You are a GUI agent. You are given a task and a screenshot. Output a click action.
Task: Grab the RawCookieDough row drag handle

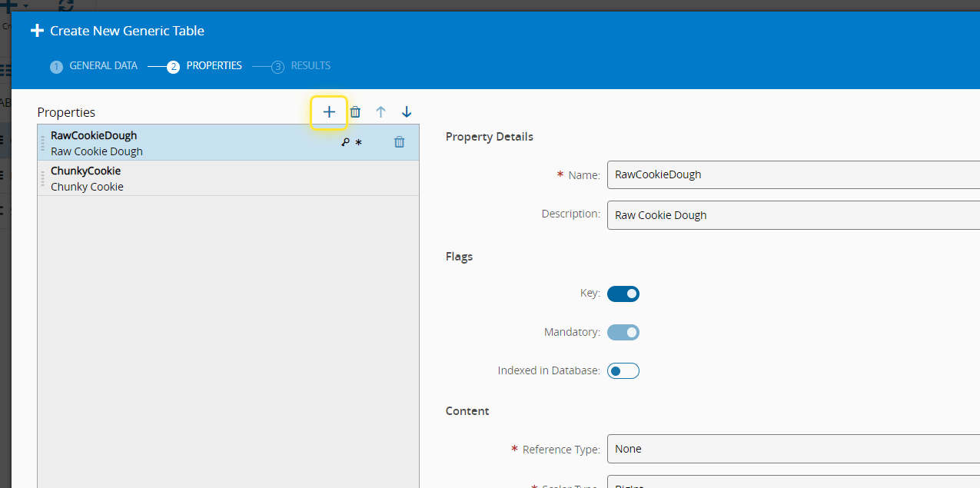[x=43, y=143]
